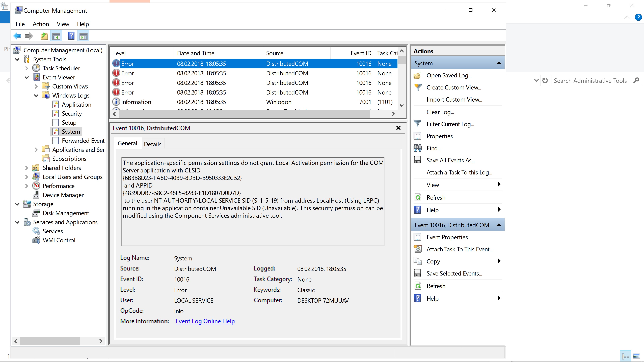Image resolution: width=644 pixels, height=362 pixels.
Task: Click the Back arrow toolbar icon
Action: (17, 36)
